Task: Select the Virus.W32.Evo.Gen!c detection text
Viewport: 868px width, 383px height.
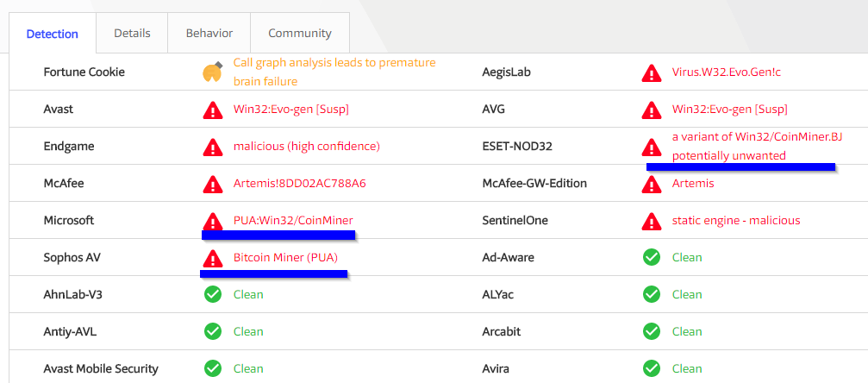Action: pos(727,72)
